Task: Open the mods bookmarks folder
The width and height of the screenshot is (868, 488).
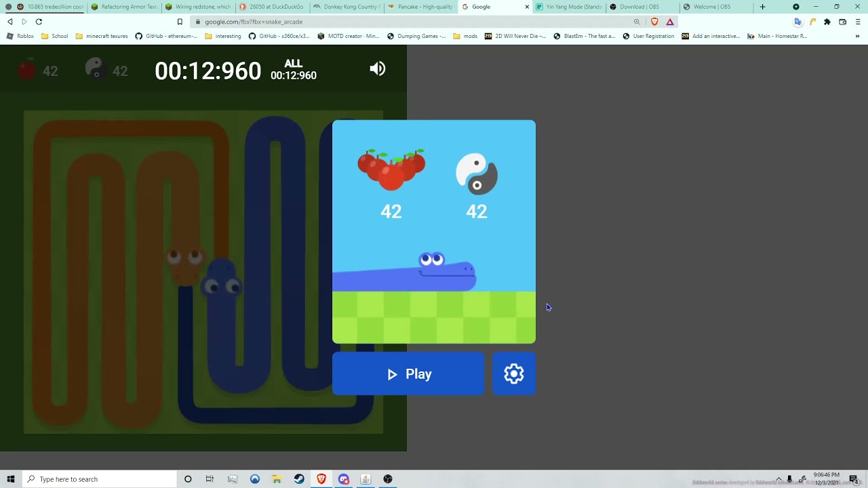Action: (x=465, y=36)
